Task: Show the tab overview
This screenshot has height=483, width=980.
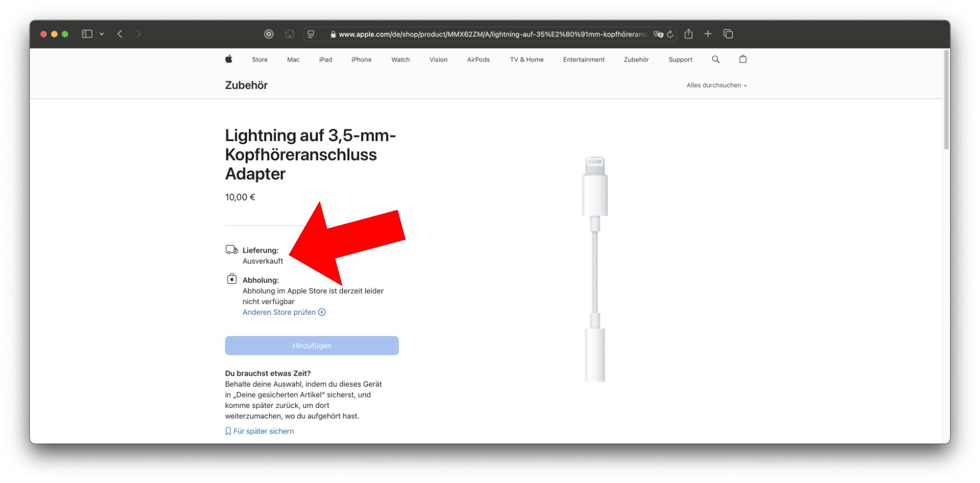Action: click(x=728, y=34)
